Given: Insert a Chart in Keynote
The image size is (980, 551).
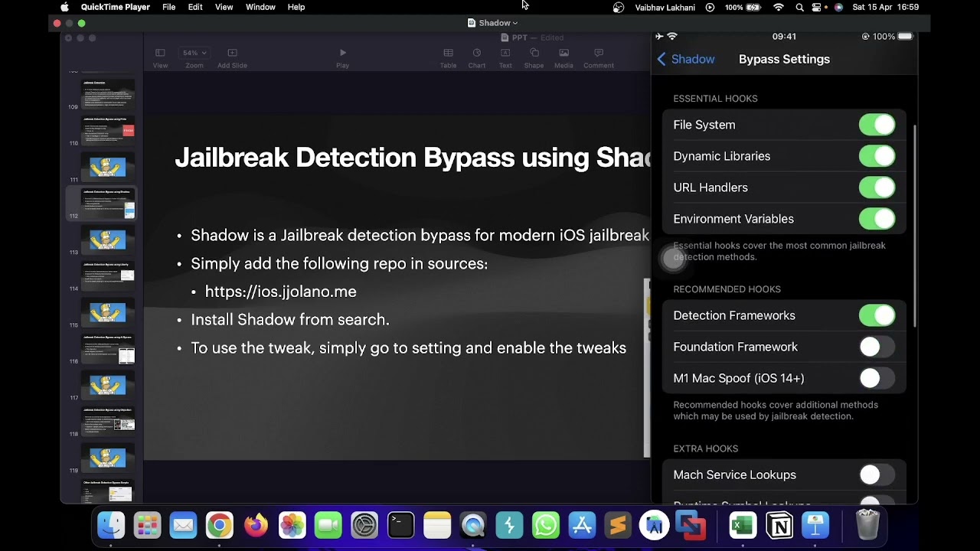Looking at the screenshot, I should [477, 58].
